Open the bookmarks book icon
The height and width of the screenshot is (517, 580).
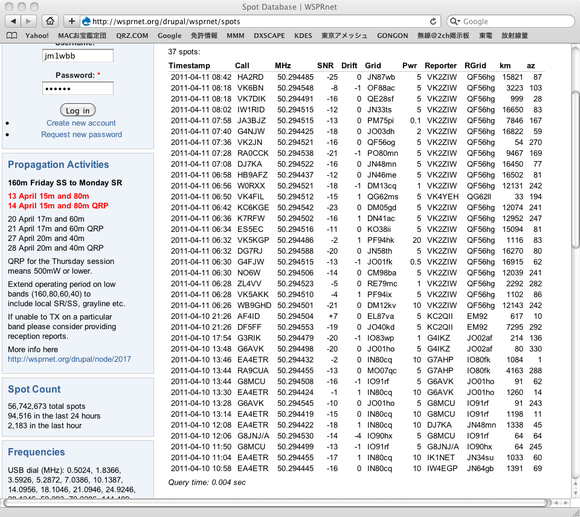12,36
